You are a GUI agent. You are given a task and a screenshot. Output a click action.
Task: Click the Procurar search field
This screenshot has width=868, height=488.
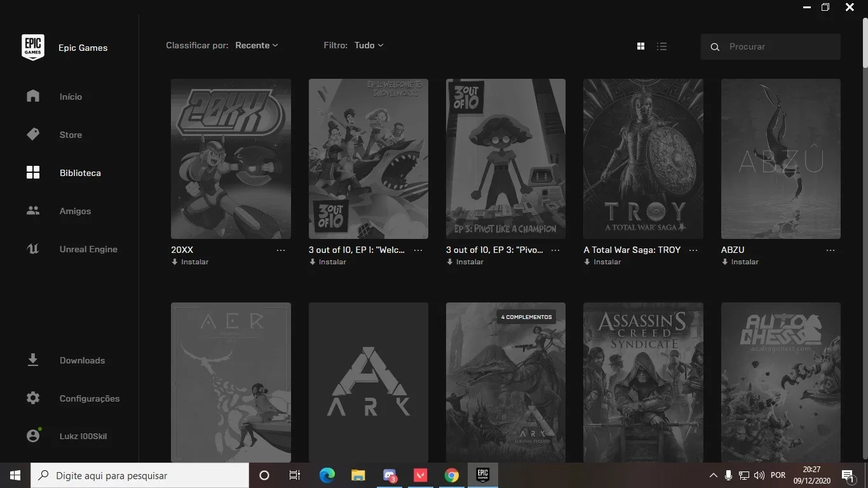point(771,47)
